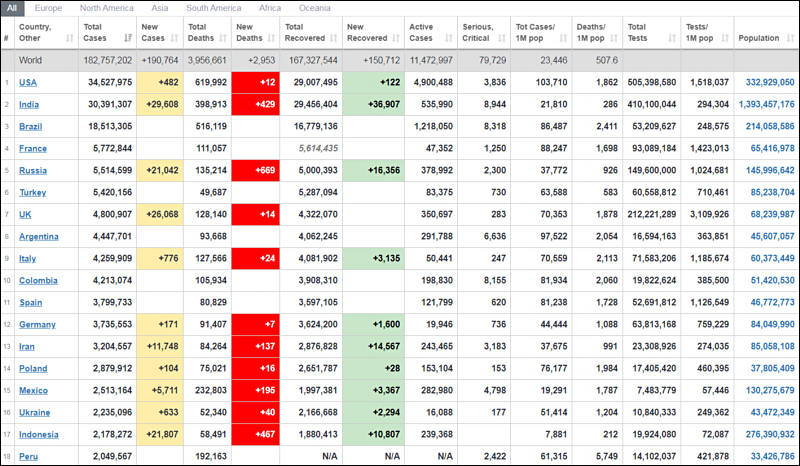Screen dimensions: 800x466
Task: Select France total recovered 5,614,435 cell
Action: coord(311,149)
